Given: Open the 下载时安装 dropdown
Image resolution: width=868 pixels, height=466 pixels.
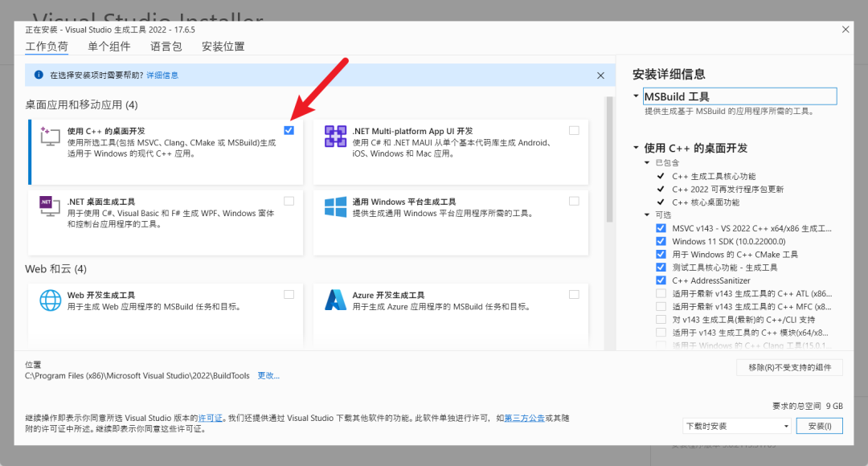Looking at the screenshot, I should [x=736, y=426].
